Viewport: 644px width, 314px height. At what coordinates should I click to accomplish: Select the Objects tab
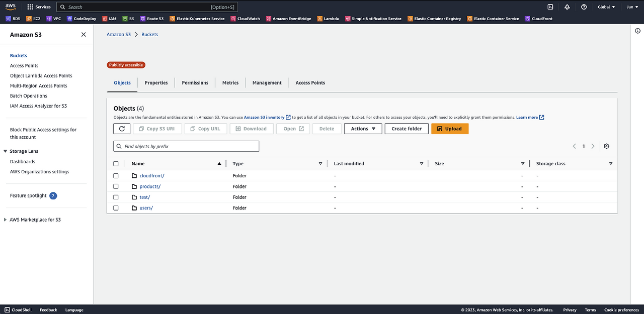pos(122,83)
